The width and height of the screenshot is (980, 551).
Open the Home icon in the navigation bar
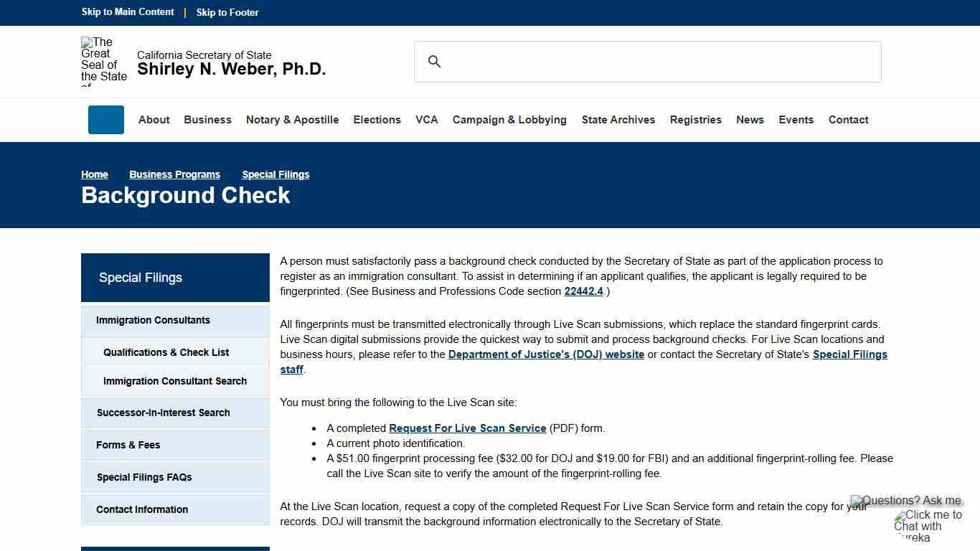105,120
